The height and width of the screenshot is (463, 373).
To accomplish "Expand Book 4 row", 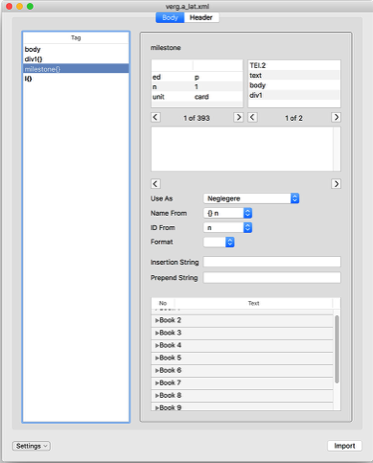I will click(x=157, y=345).
